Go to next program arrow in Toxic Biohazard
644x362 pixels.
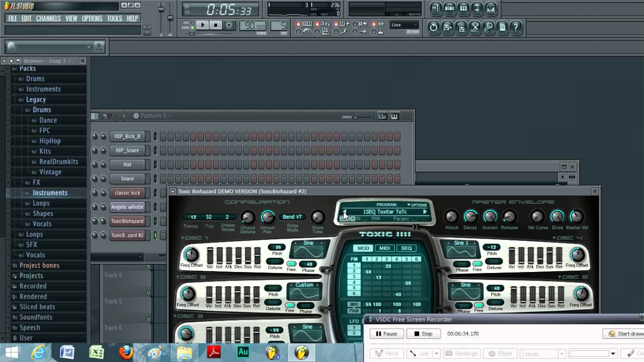(x=425, y=212)
